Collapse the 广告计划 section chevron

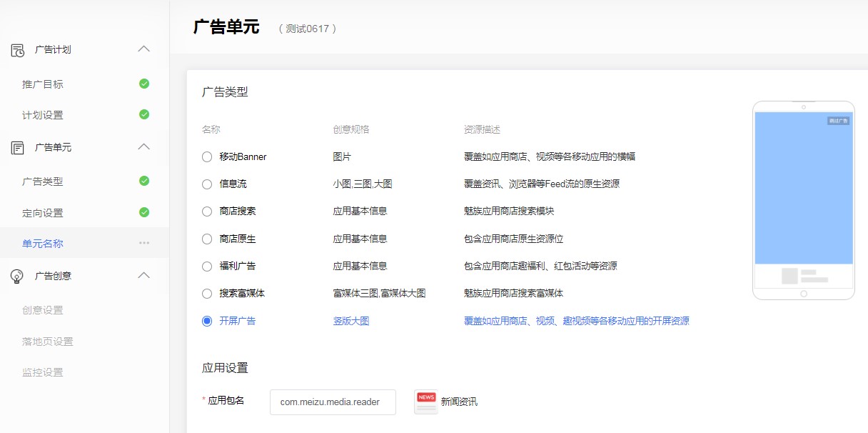click(143, 49)
